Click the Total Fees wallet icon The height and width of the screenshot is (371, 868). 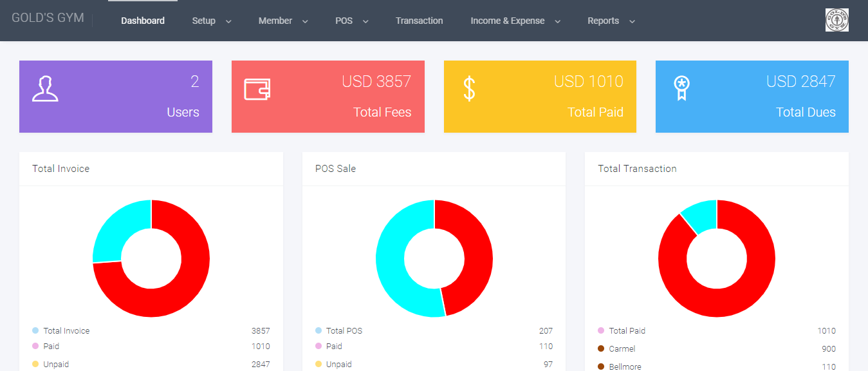[x=257, y=89]
